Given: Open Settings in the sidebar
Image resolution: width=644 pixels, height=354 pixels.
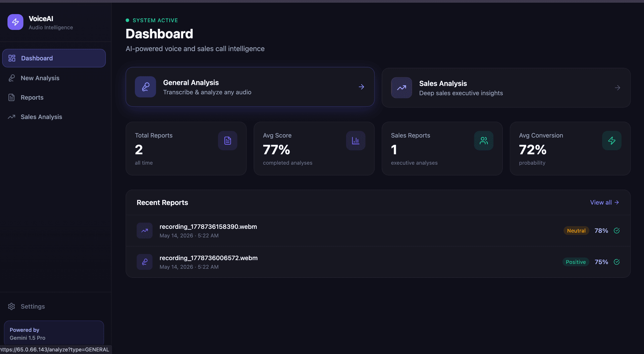Looking at the screenshot, I should tap(54, 306).
